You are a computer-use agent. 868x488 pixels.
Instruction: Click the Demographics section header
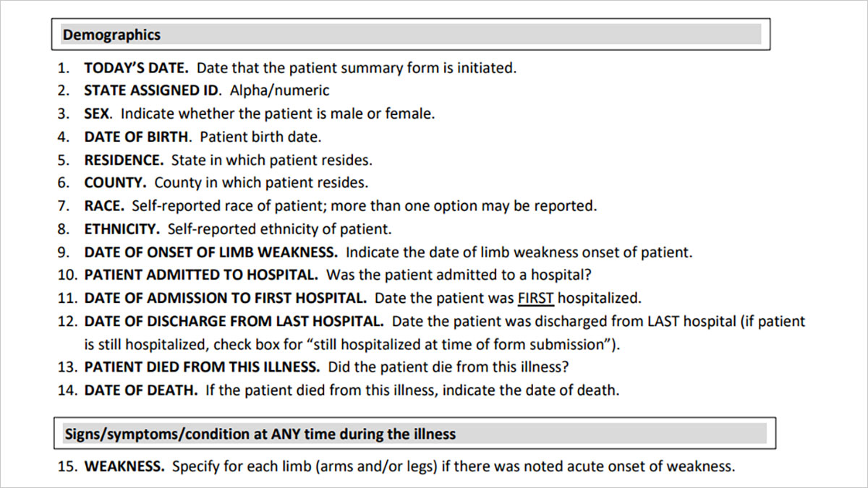pos(411,34)
